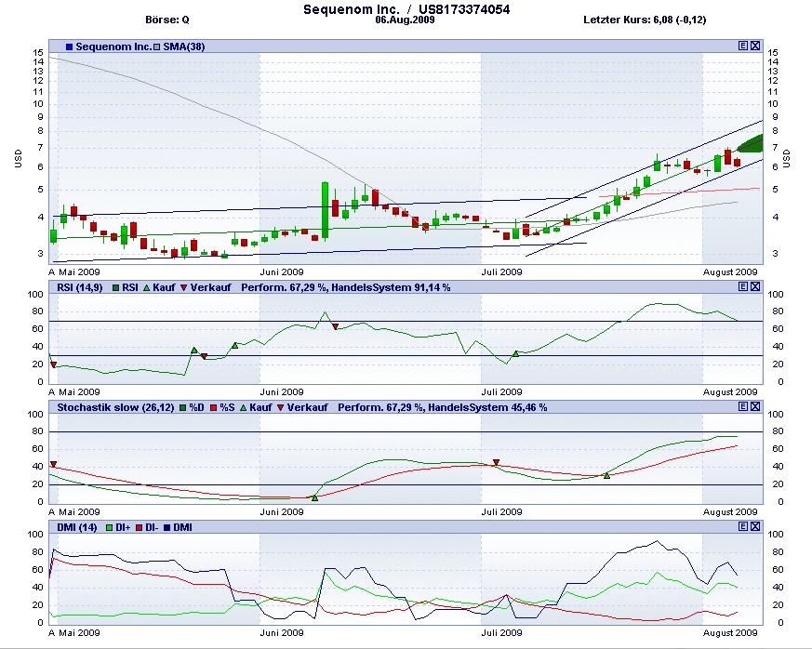This screenshot has height=649, width=812.
Task: Select the DMI (14) panel header
Action: click(77, 526)
